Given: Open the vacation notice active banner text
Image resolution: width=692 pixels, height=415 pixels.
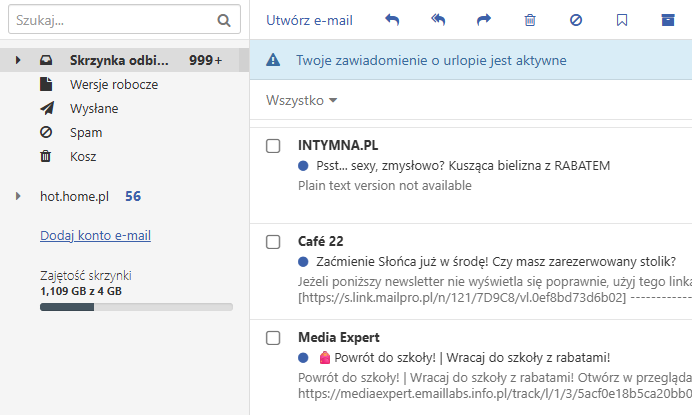Looking at the screenshot, I should point(431,60).
